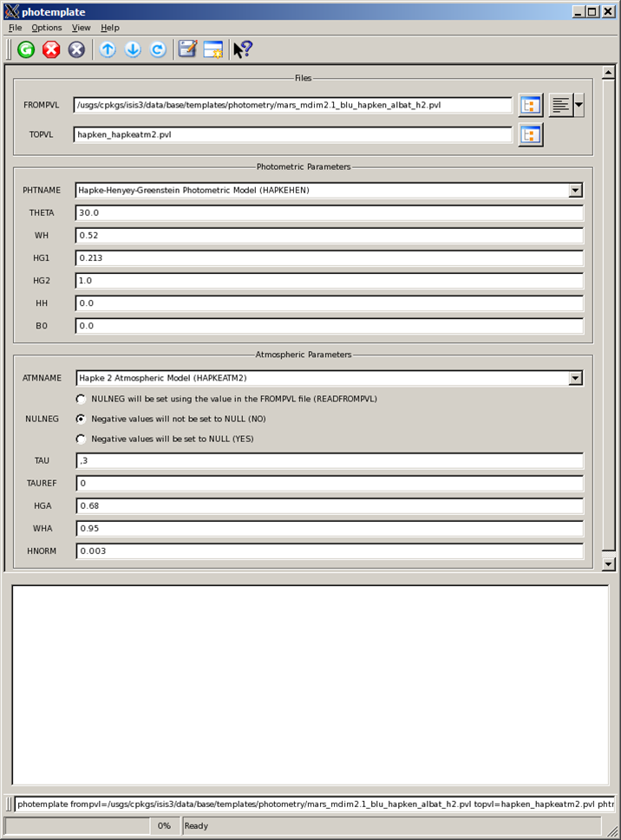Select NULNEG 'will not be set to NULL (NO)'
Viewport: 621px width, 840px height.
[x=82, y=419]
